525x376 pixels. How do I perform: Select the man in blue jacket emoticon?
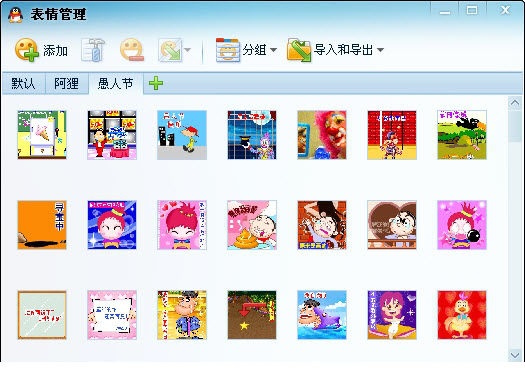tap(182, 315)
